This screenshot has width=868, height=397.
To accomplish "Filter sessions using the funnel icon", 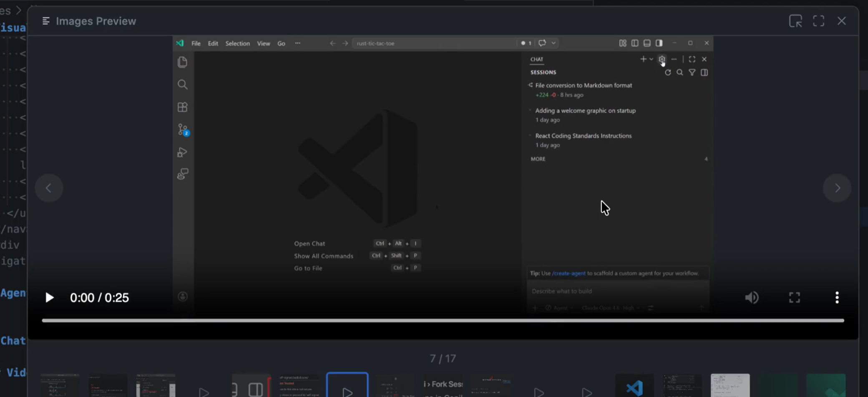I will 692,73.
